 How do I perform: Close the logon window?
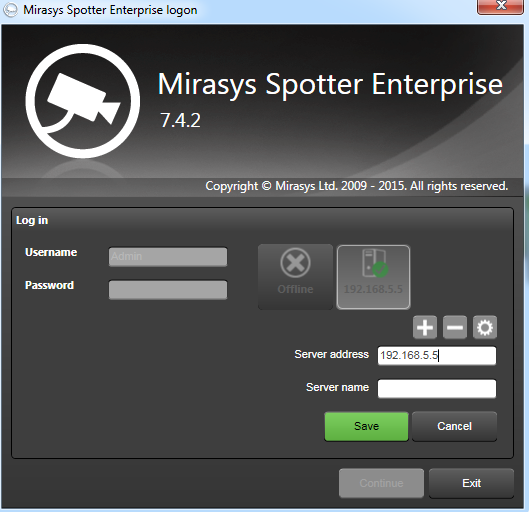500,6
